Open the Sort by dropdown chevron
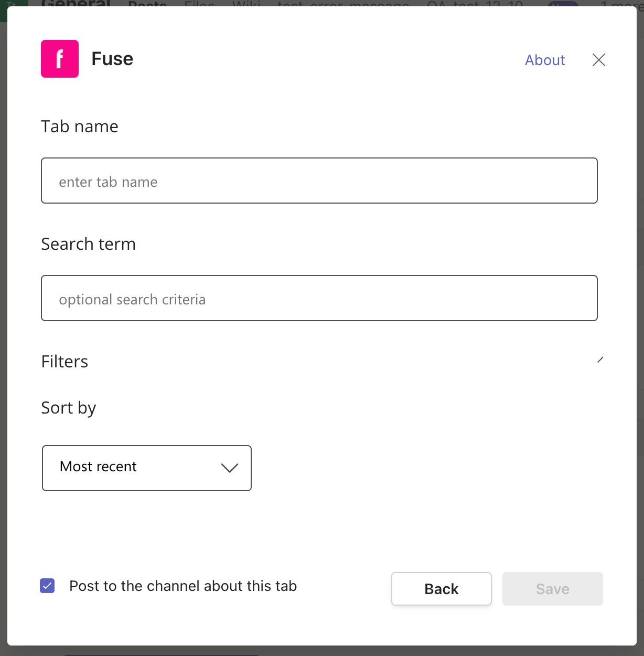 coord(229,468)
